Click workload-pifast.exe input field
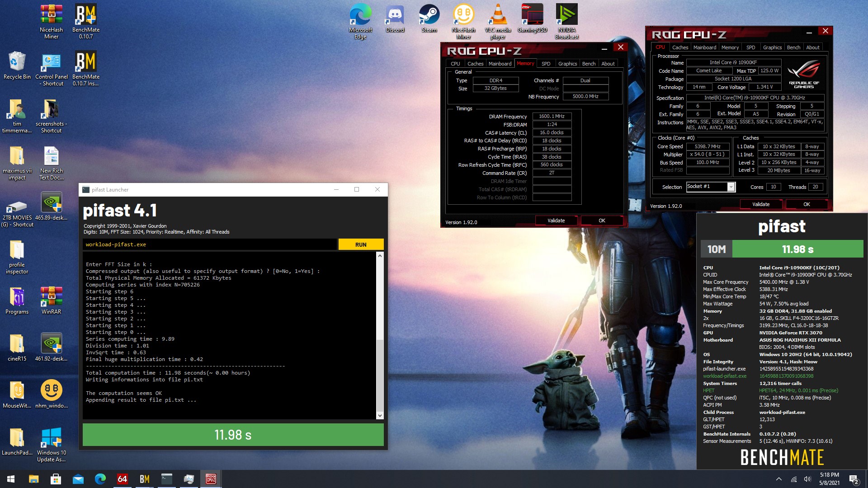 210,244
